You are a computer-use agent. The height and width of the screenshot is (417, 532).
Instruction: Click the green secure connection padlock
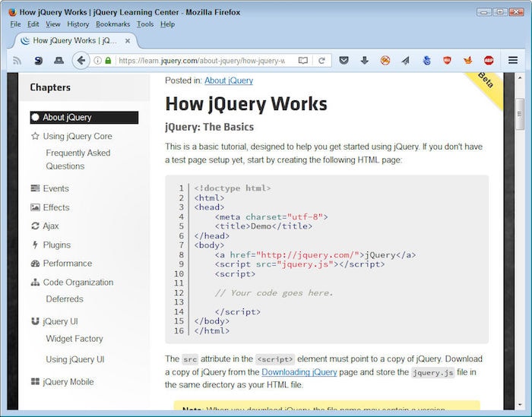(108, 61)
